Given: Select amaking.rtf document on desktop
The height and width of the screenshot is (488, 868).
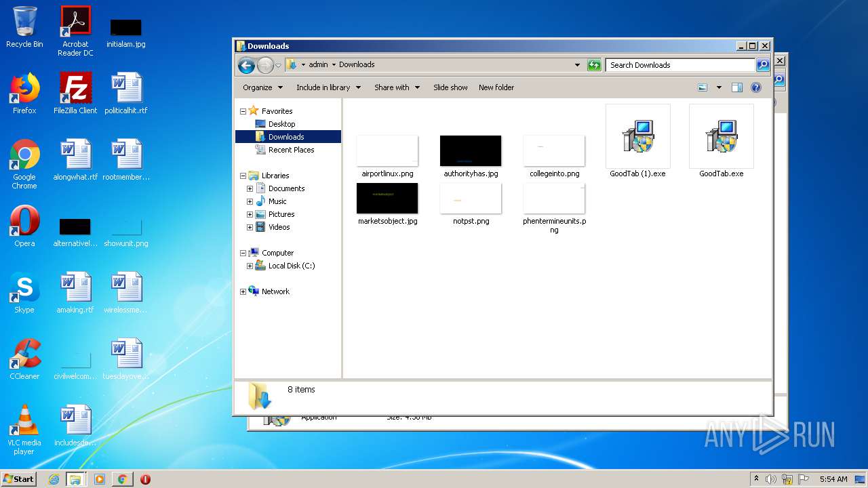Looking at the screenshot, I should pyautogui.click(x=75, y=293).
